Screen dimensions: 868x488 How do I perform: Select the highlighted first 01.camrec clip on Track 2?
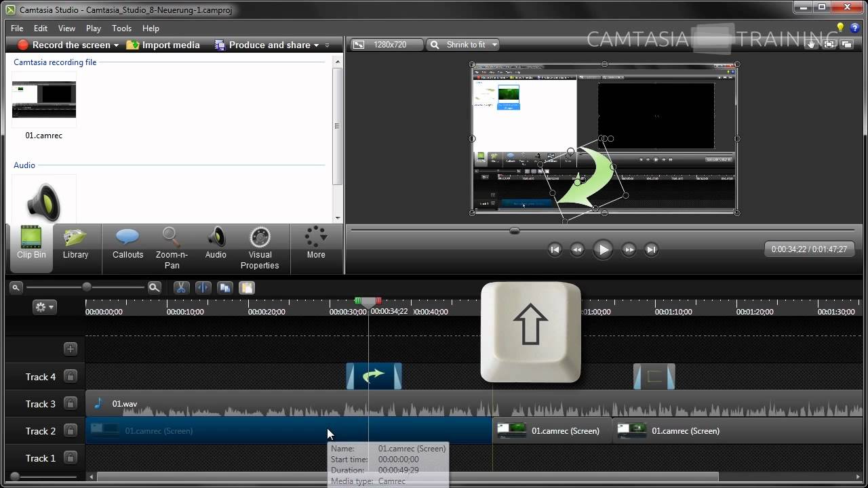[289, 430]
